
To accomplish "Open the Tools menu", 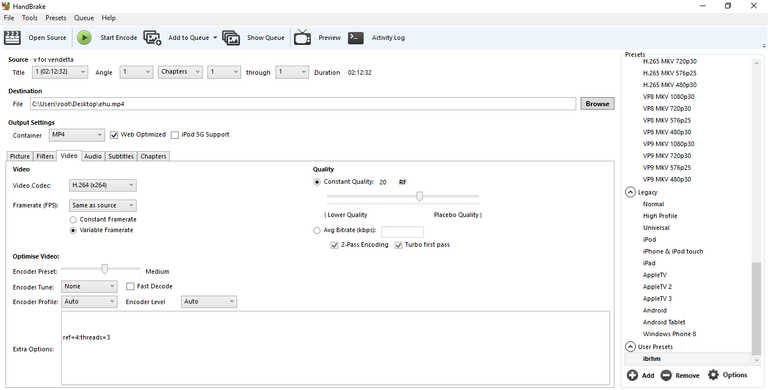I will [29, 18].
